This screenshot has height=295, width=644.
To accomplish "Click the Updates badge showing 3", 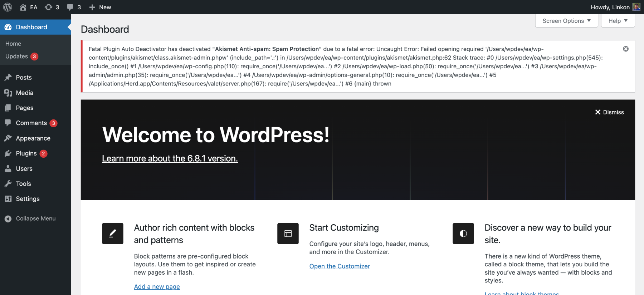I will pos(34,56).
